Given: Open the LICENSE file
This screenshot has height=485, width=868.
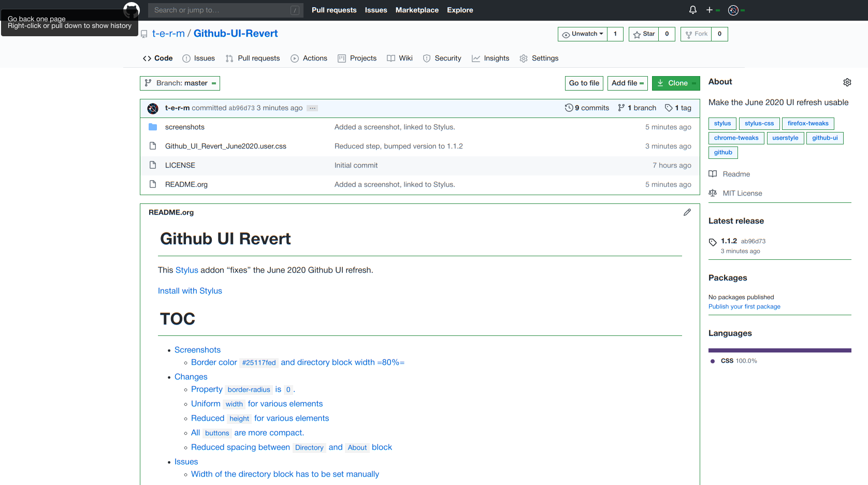Looking at the screenshot, I should [180, 166].
